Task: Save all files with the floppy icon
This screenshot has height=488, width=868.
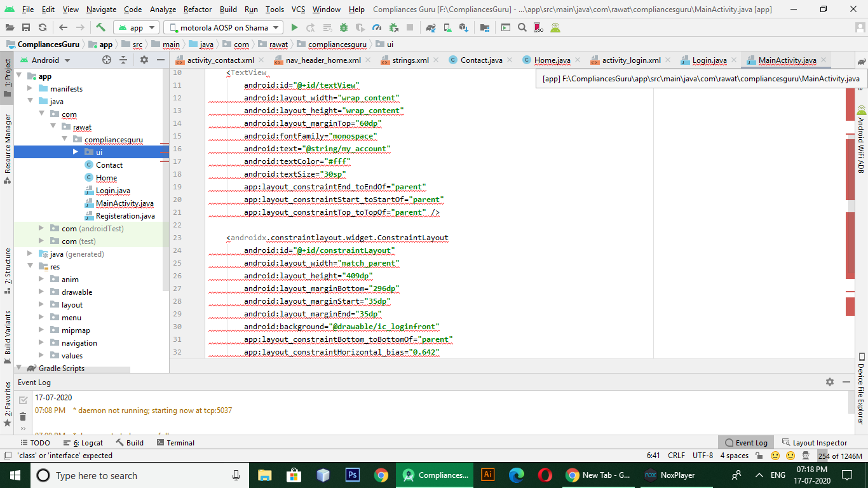Action: (x=26, y=27)
